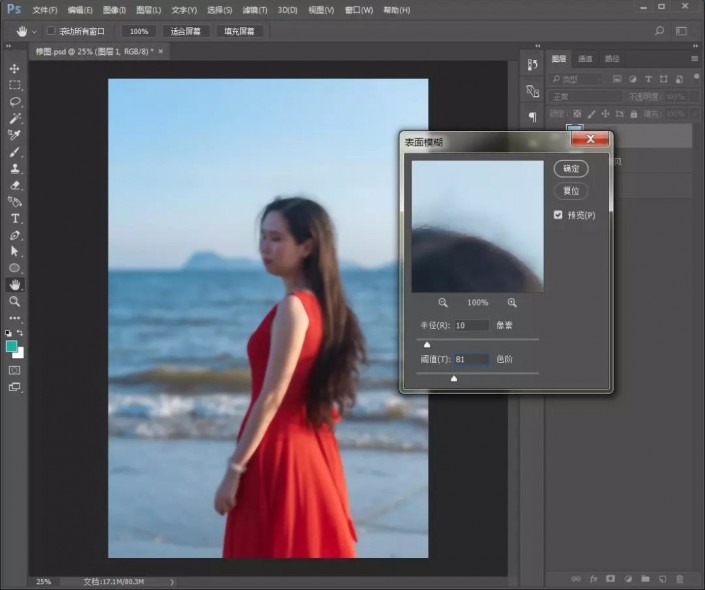Toggle lock transparent pixels

tap(577, 114)
